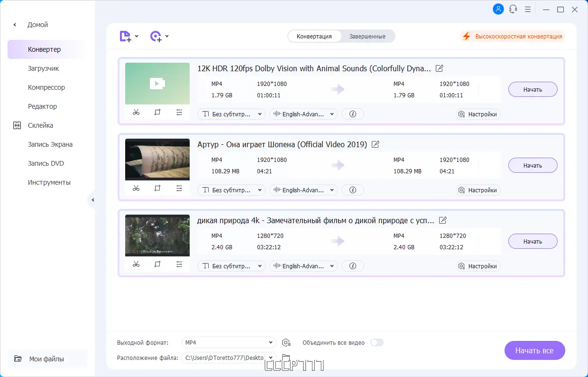Rename the дикая природа video title
Screen dimensions: 588x377
pyautogui.click(x=443, y=220)
